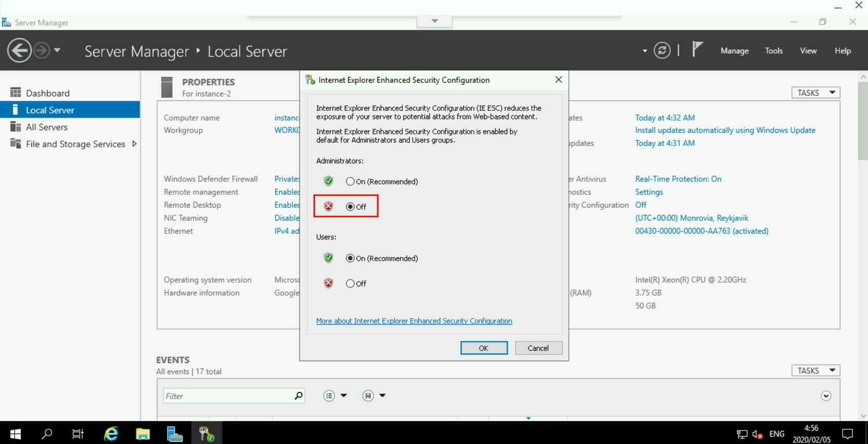868x444 pixels.
Task: Open the Tools menu
Action: (x=773, y=50)
